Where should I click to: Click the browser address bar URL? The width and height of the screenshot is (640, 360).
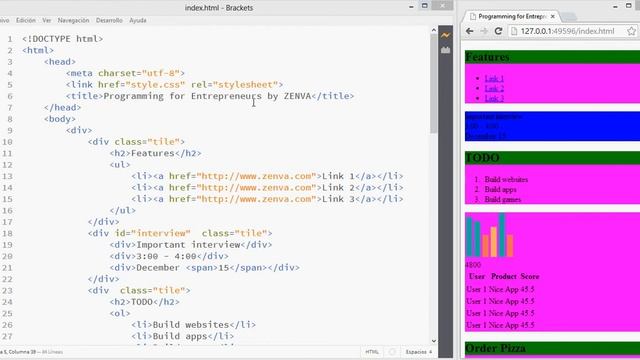click(567, 31)
